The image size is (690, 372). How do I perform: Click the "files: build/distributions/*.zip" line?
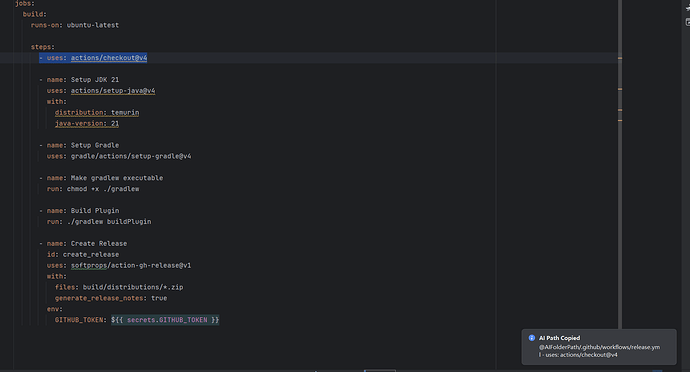(119, 287)
